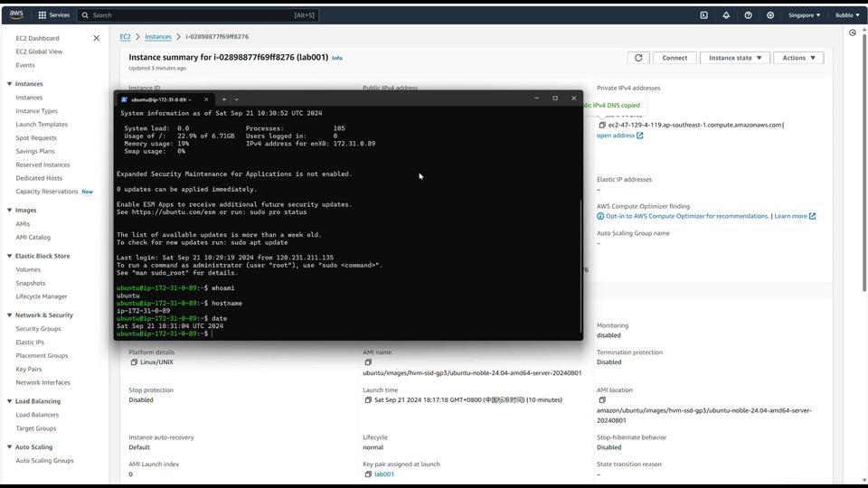Open EC2 Dashboard in sidebar

tap(37, 38)
